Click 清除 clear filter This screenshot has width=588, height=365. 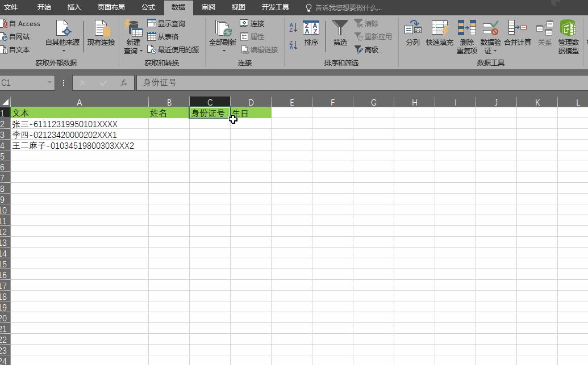[x=366, y=24]
